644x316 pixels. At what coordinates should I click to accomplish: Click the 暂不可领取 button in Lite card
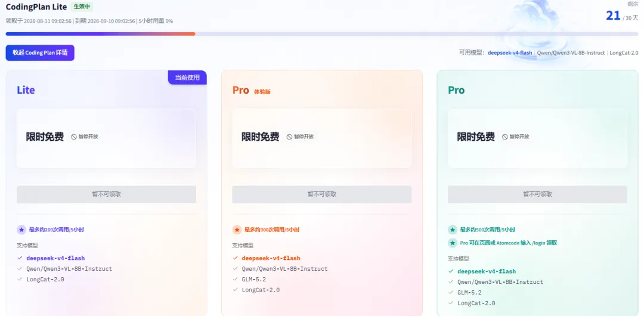point(106,194)
